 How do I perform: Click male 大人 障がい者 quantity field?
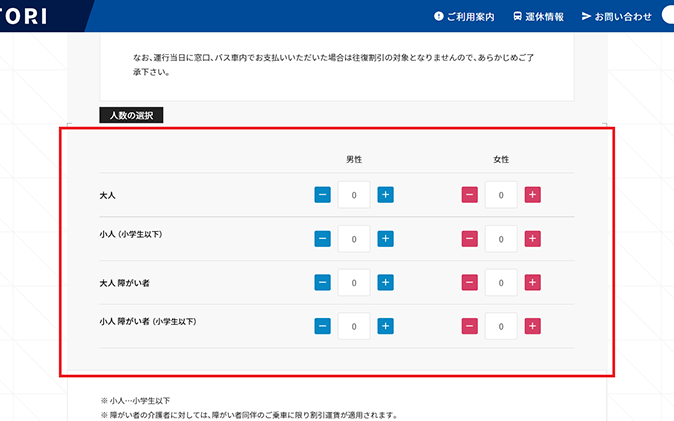[354, 283]
